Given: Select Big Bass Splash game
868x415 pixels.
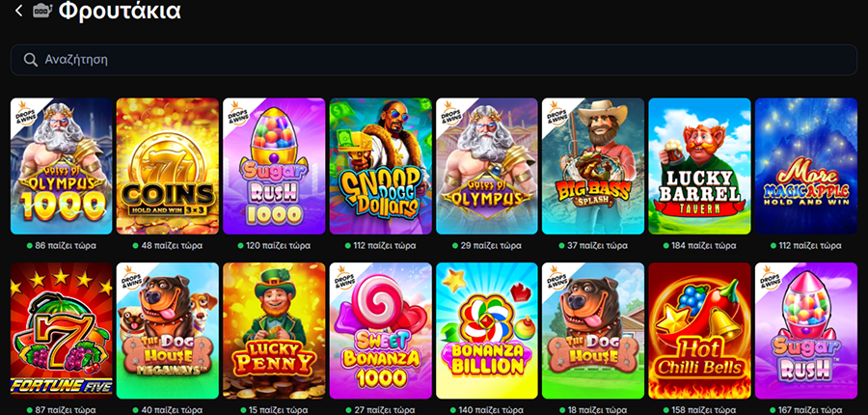Looking at the screenshot, I should coord(593,166).
